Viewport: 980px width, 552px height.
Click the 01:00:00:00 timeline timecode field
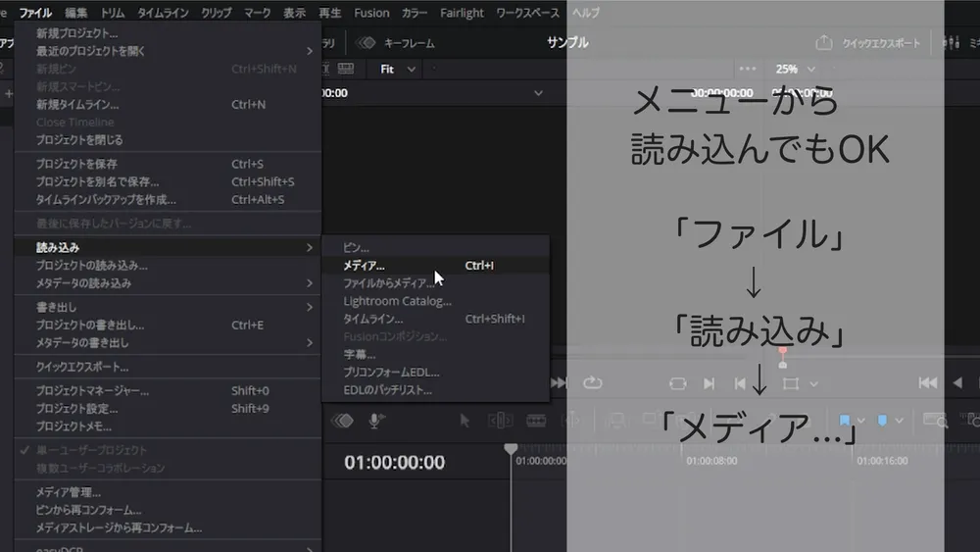point(394,462)
